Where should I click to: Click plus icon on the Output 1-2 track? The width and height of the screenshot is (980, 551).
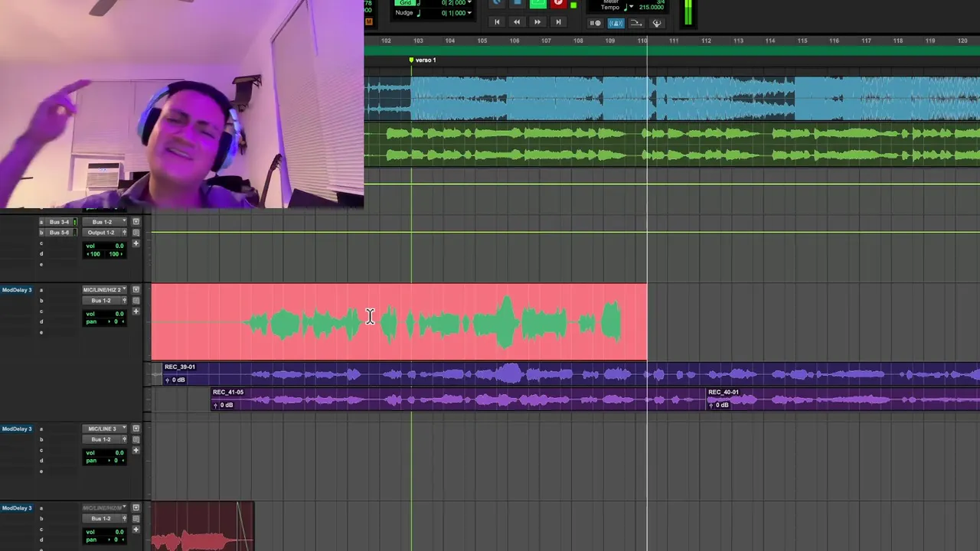[x=136, y=243]
